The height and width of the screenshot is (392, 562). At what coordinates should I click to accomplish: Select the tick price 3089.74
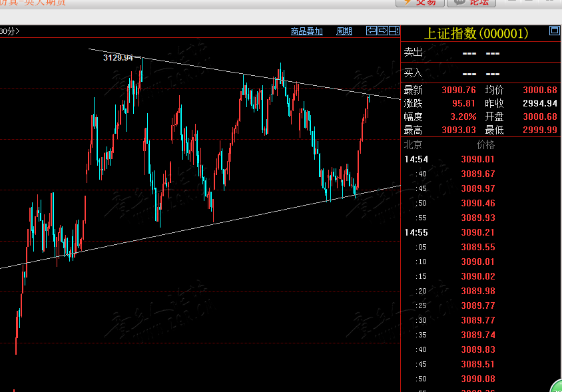pyautogui.click(x=478, y=335)
